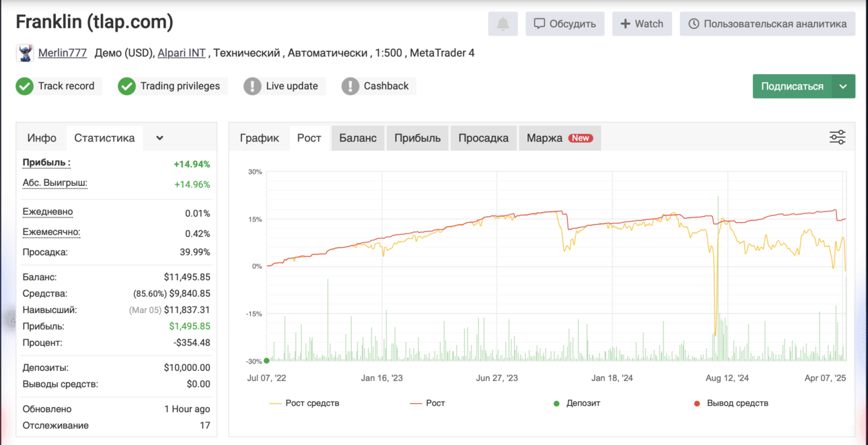This screenshot has width=868, height=445.
Task: Click the 1 Hour ago updated value
Action: pyautogui.click(x=187, y=409)
